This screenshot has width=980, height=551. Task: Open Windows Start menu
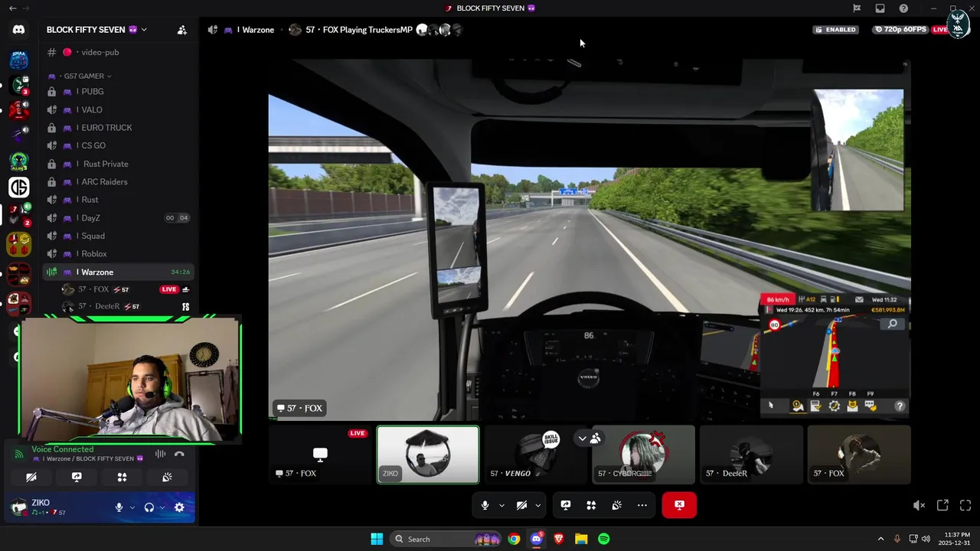point(377,539)
